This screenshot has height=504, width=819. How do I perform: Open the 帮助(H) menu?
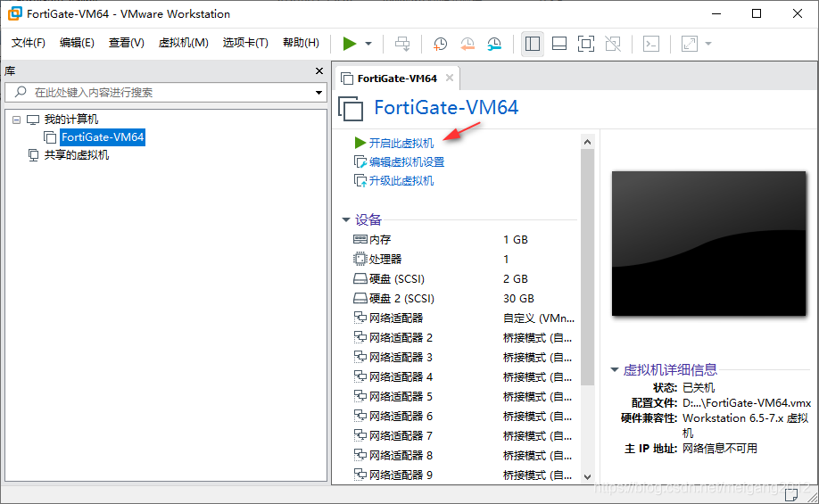pyautogui.click(x=301, y=43)
